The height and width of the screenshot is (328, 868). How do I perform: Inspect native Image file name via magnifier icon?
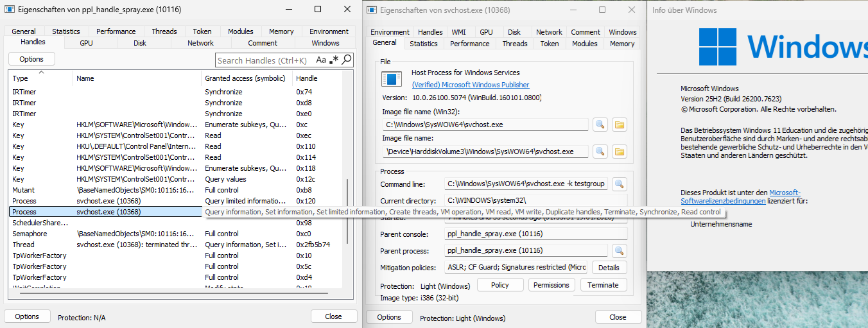600,151
